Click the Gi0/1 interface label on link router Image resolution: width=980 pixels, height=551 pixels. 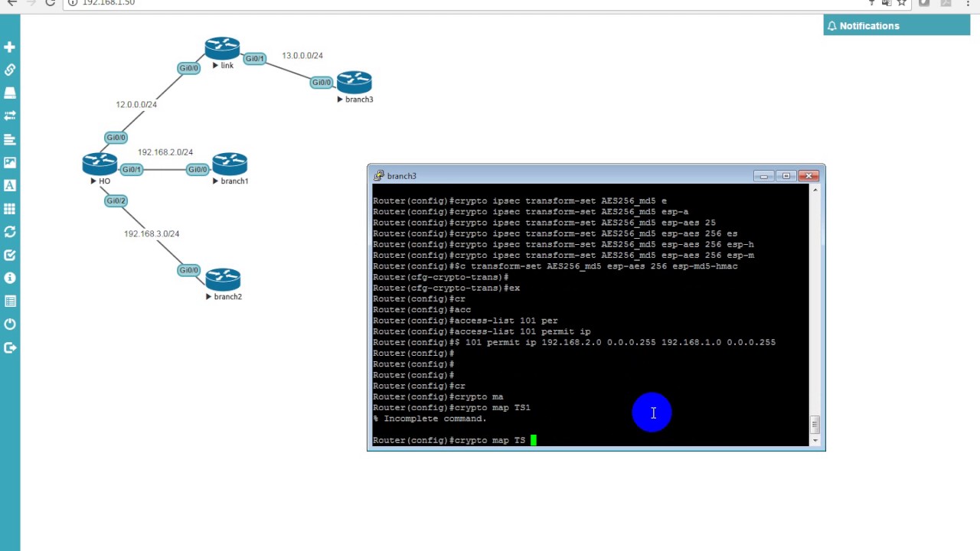tap(255, 58)
